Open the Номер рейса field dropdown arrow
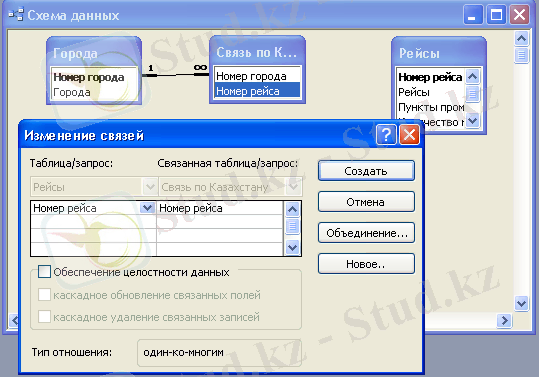The height and width of the screenshot is (377, 539). [x=147, y=208]
